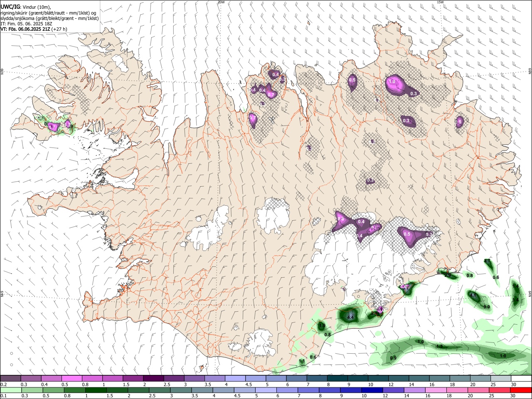
Task: Click the 'VT: Fös. 06.06.2025 21Z' valid time line
Action: coord(34,30)
